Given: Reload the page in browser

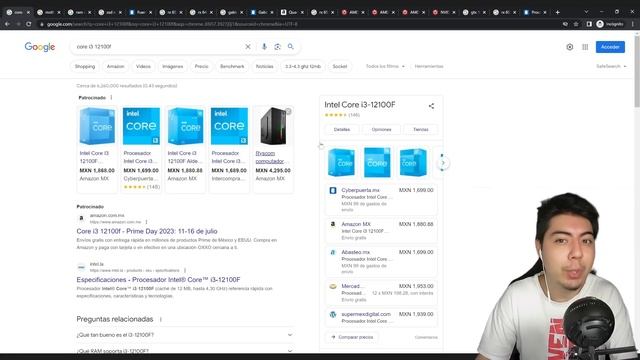Looking at the screenshot, I should pyautogui.click(x=29, y=24).
